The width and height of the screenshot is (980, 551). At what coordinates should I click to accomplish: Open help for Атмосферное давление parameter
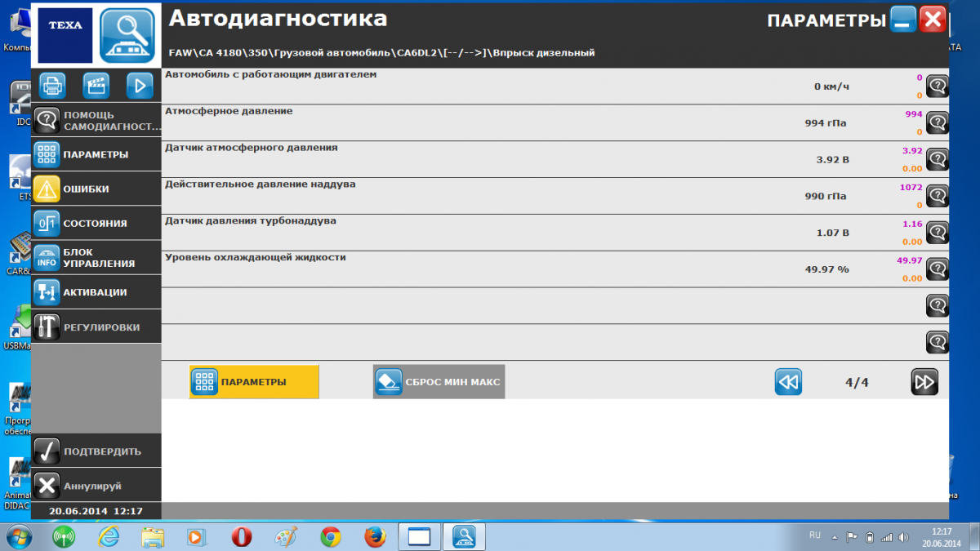point(938,122)
